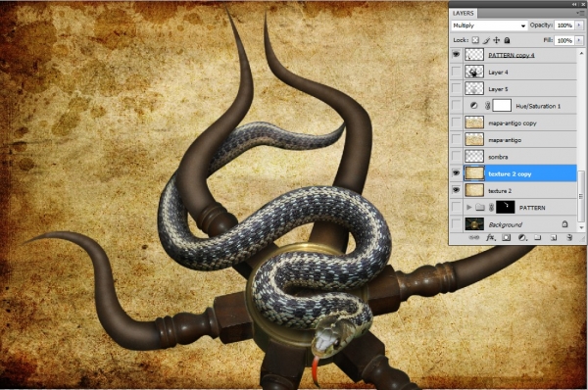Show the Hue/Saturation 1 layer

(456, 106)
